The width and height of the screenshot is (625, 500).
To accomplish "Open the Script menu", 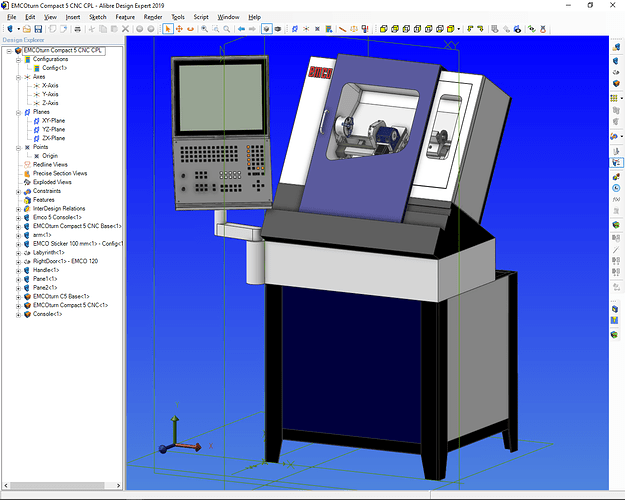I will click(201, 17).
